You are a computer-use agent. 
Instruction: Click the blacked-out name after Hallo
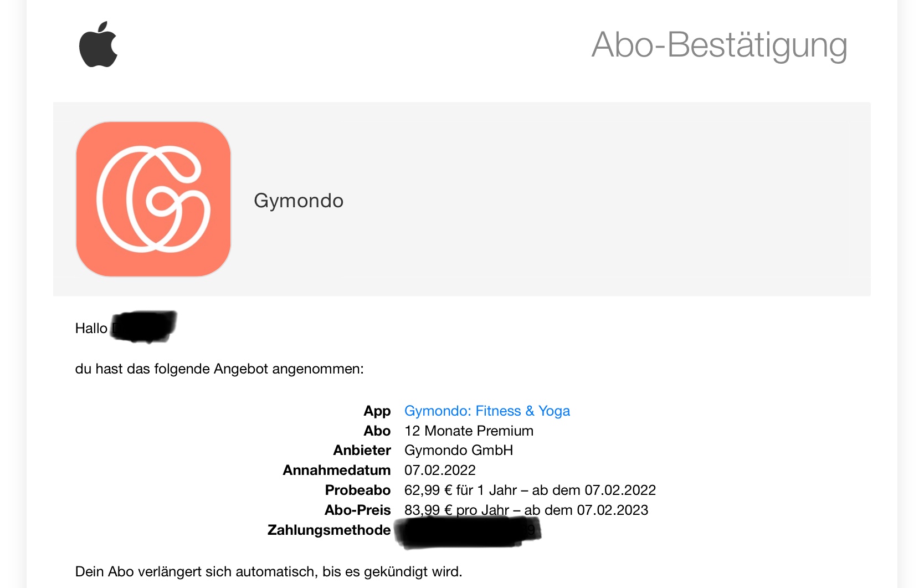(144, 326)
